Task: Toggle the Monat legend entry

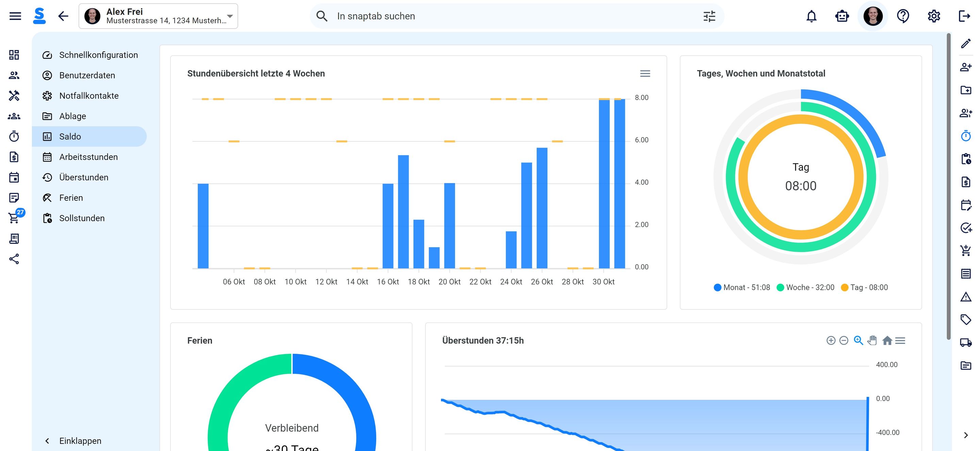Action: click(742, 287)
